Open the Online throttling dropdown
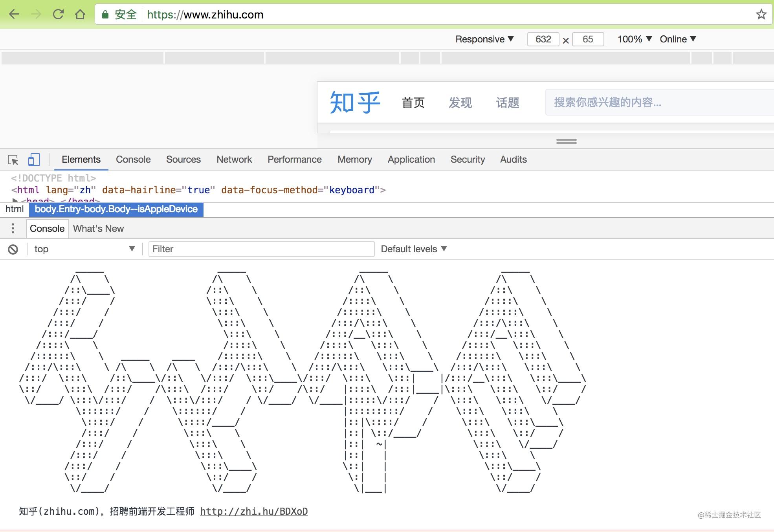Viewport: 774px width, 532px height. (677, 39)
